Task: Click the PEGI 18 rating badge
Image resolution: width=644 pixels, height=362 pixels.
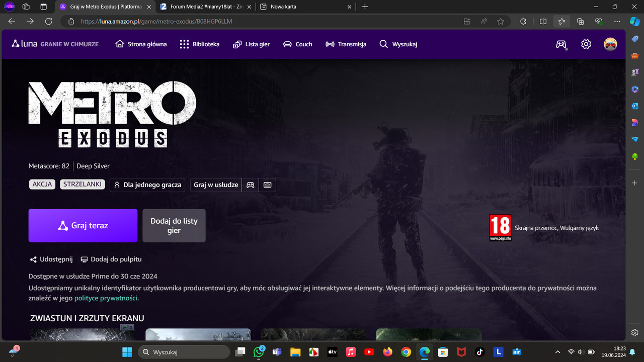Action: click(500, 228)
